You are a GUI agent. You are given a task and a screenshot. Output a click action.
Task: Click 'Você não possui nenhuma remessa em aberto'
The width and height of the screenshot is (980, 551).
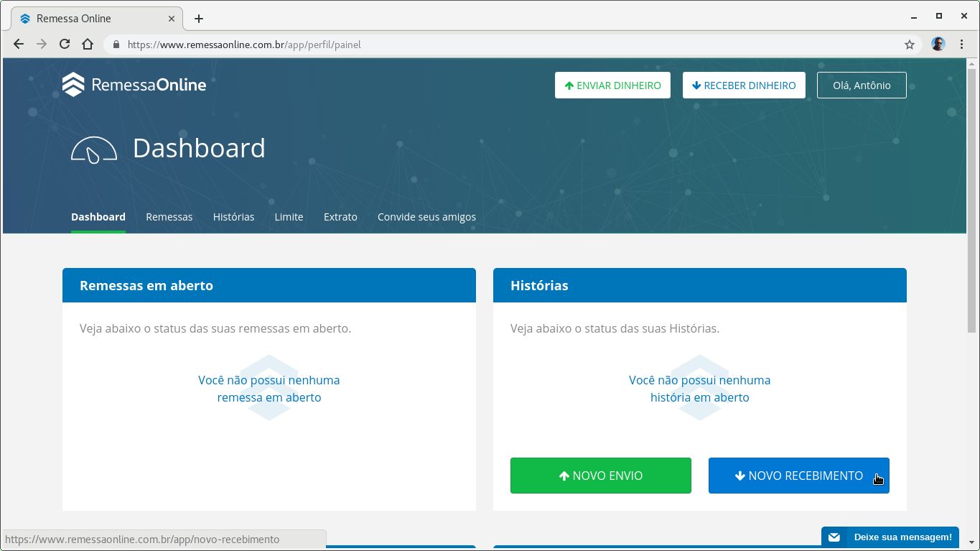269,389
